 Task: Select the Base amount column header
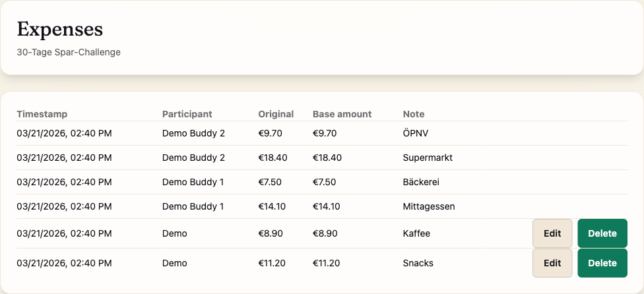click(342, 114)
